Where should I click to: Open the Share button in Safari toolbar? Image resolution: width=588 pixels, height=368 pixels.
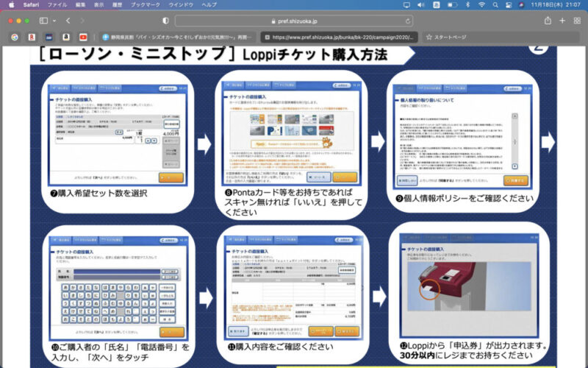[548, 21]
